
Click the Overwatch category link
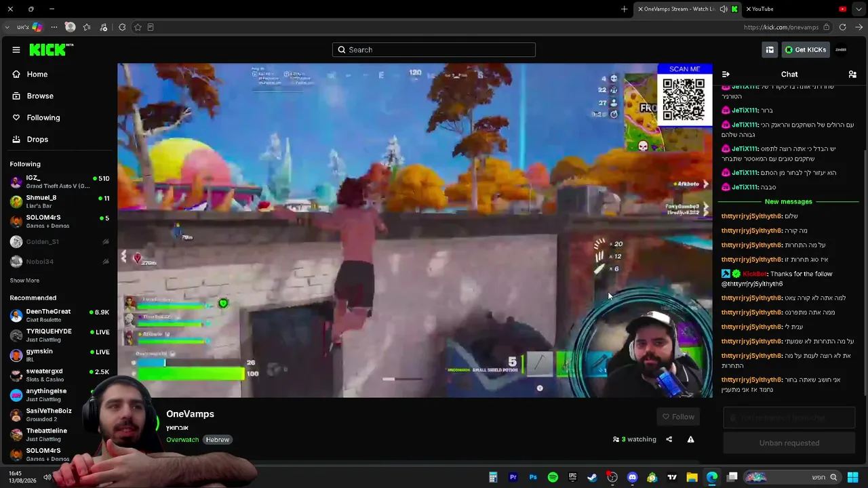click(182, 440)
